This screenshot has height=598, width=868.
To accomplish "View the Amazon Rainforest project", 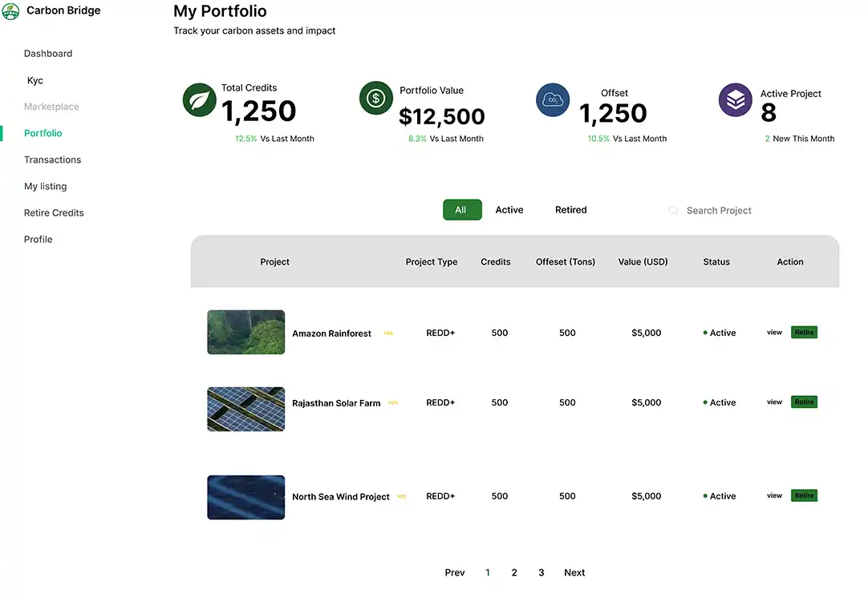I will click(774, 333).
